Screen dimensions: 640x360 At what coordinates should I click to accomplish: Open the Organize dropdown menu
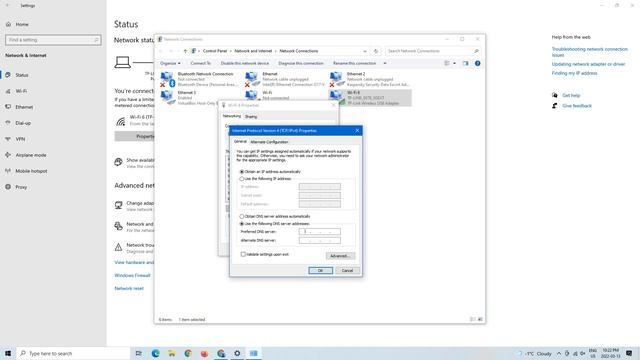(x=170, y=63)
